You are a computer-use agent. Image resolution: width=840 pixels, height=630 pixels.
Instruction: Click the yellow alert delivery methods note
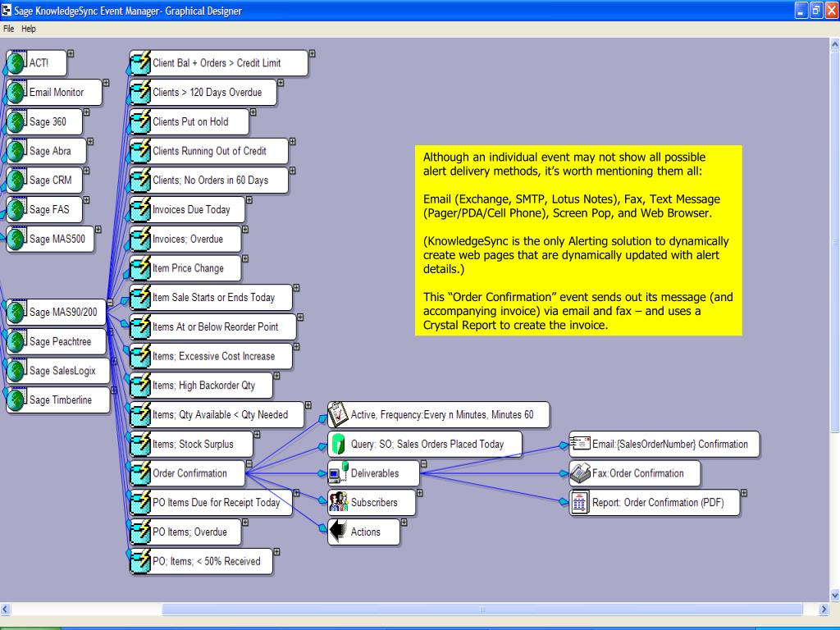coord(578,240)
